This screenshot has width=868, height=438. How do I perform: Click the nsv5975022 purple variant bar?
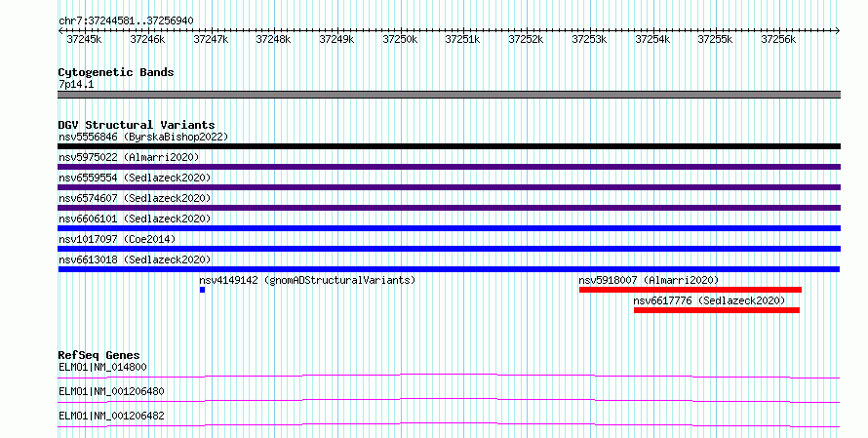[449, 167]
